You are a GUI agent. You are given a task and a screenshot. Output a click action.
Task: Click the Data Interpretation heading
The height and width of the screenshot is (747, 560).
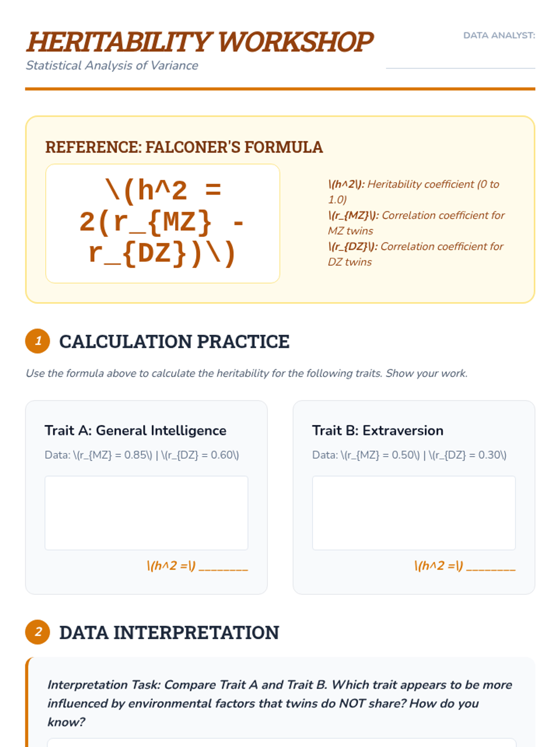[169, 633]
